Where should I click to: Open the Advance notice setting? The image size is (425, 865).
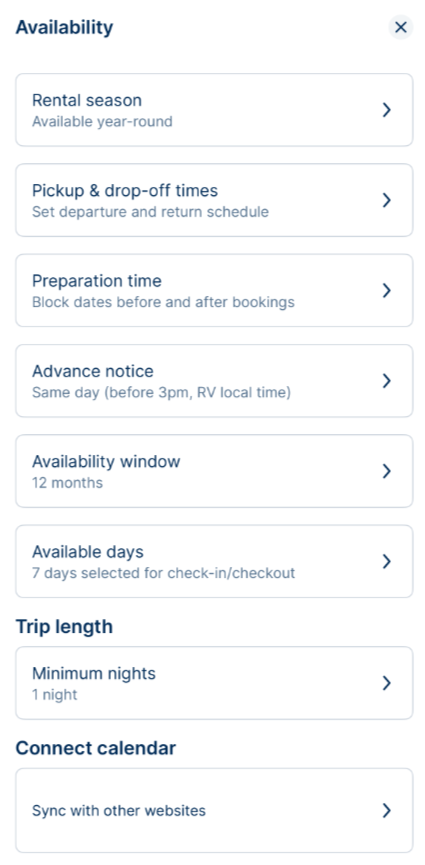[x=214, y=381]
